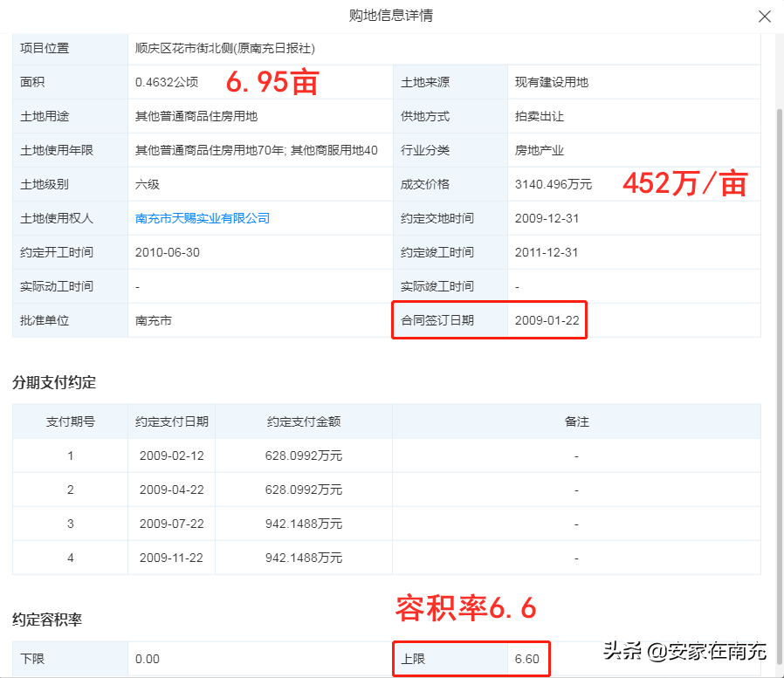Click the 土地使用年限 label cell

70,150
